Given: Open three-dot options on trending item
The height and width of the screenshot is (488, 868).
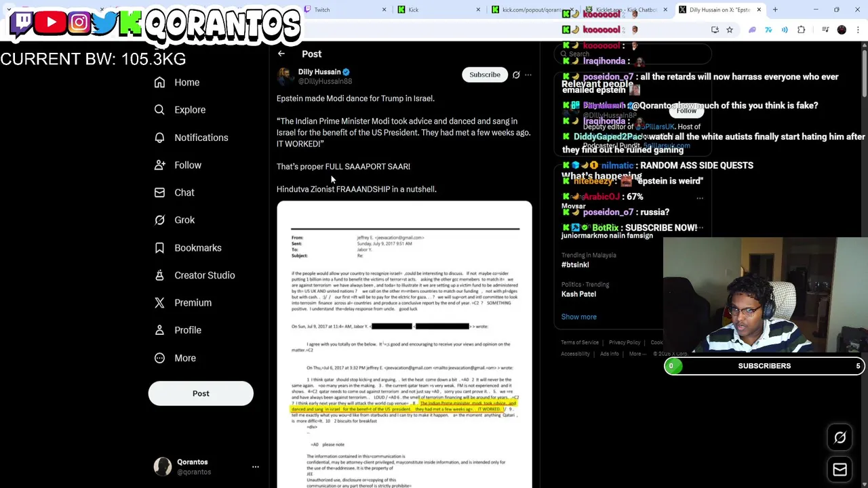Looking at the screenshot, I should coord(700,199).
